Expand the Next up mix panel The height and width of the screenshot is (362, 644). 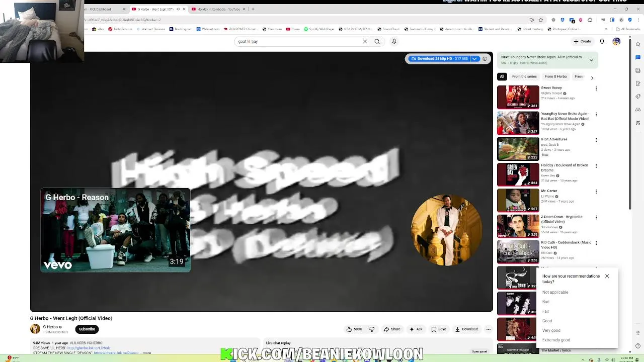[591, 60]
